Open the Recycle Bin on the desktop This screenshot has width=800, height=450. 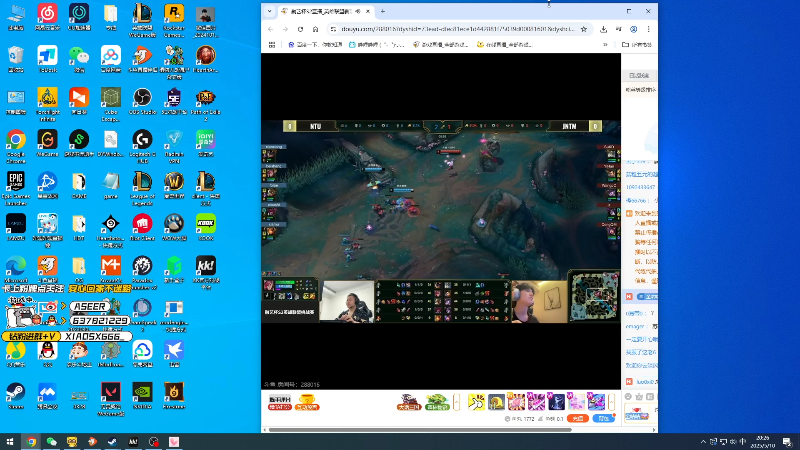[16, 59]
